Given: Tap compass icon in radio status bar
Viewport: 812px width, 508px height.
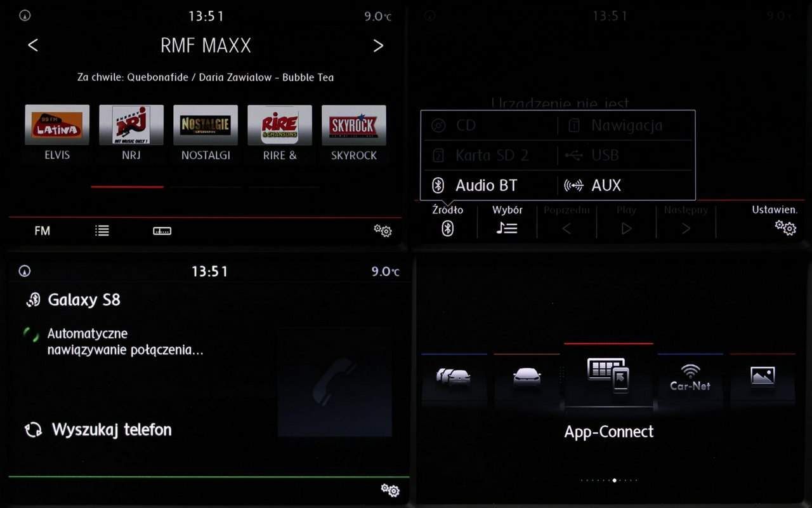Looking at the screenshot, I should tap(25, 16).
